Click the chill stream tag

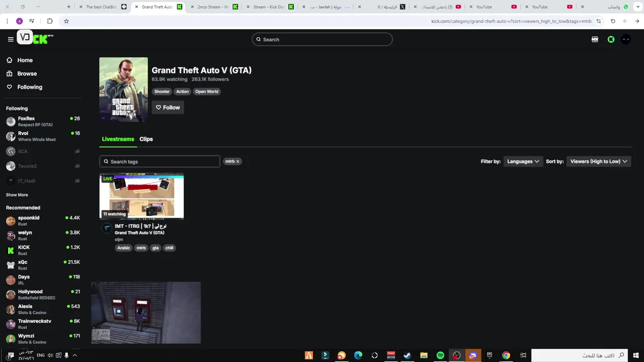[x=169, y=248]
